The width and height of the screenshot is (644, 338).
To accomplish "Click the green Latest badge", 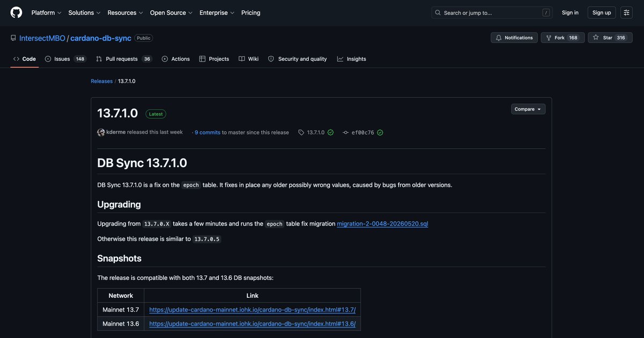I will (156, 114).
